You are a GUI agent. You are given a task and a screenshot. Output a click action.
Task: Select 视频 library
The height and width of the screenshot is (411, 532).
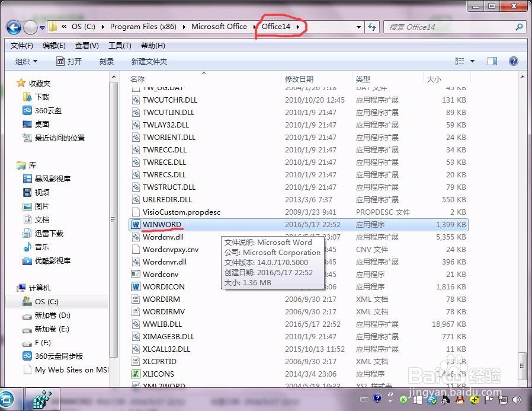pos(41,193)
